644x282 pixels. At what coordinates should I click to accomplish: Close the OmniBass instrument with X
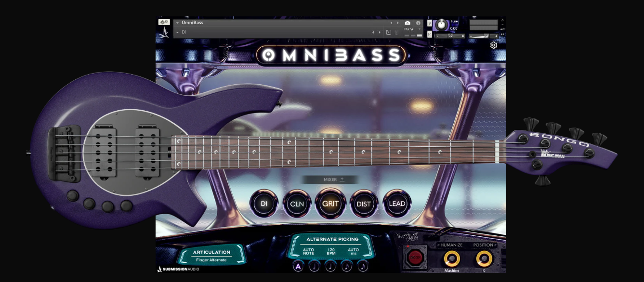click(x=502, y=20)
